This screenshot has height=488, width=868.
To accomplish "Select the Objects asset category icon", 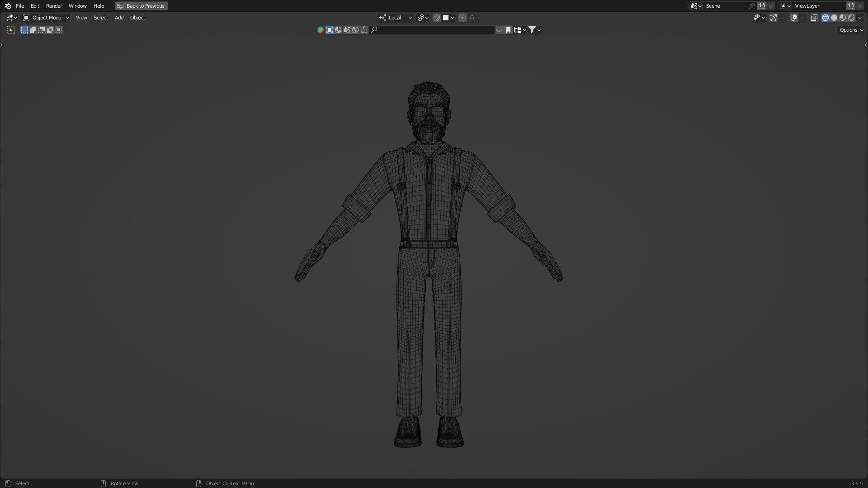I will tap(330, 30).
